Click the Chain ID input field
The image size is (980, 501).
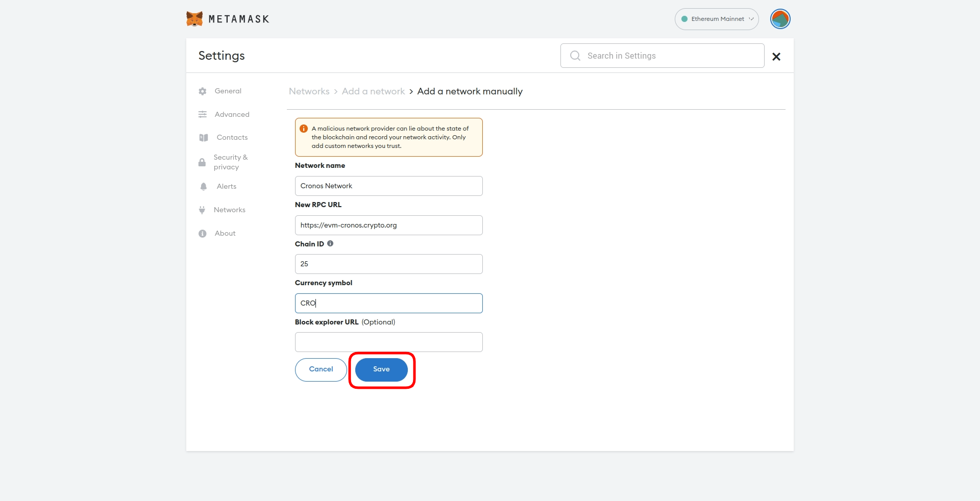[388, 264]
